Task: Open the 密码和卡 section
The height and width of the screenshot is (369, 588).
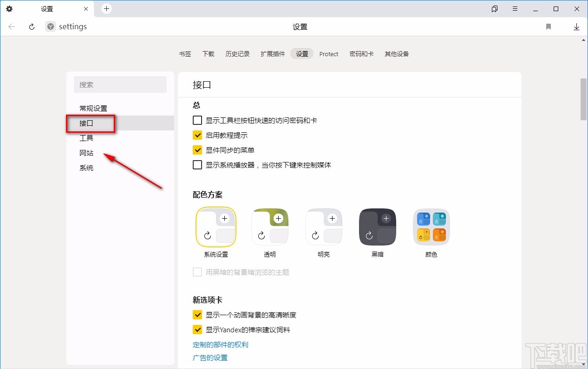Action: [x=362, y=54]
